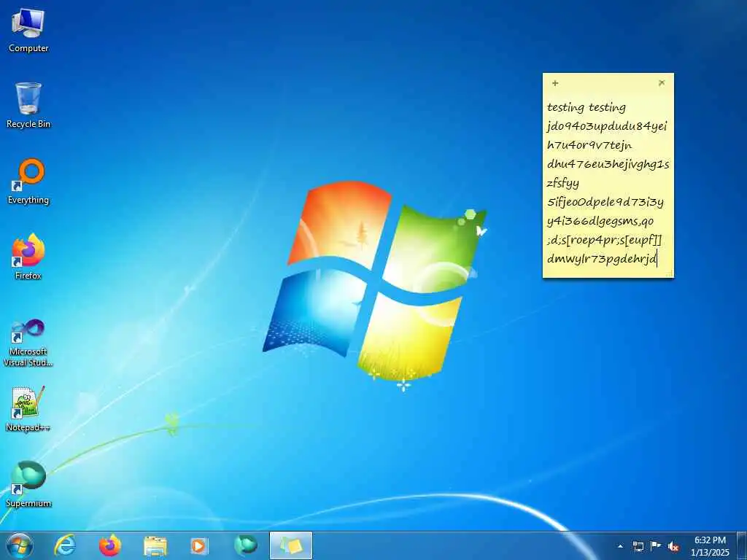Screen dimensions: 747x560
Task: Delete the sticky note with X
Action: [x=662, y=82]
